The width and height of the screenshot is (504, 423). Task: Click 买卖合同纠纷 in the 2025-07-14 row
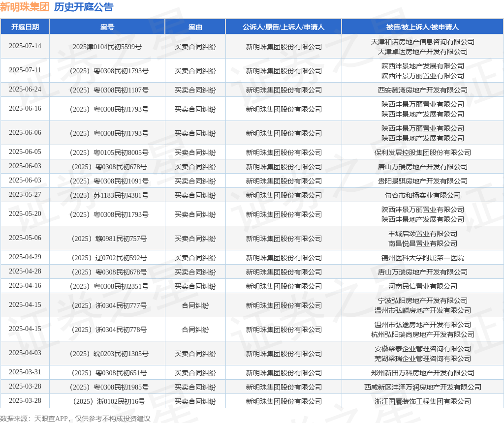click(195, 47)
